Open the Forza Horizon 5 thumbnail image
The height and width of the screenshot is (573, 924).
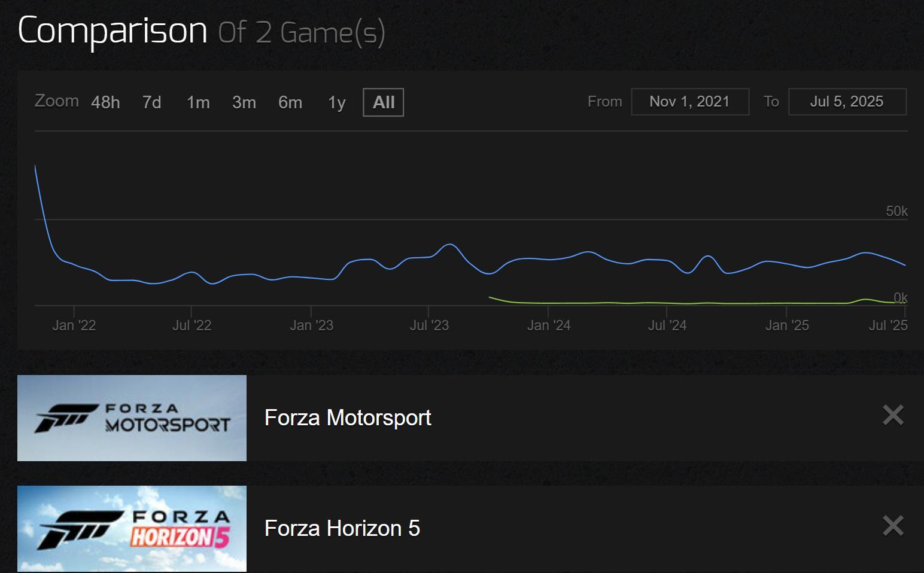[x=132, y=529]
